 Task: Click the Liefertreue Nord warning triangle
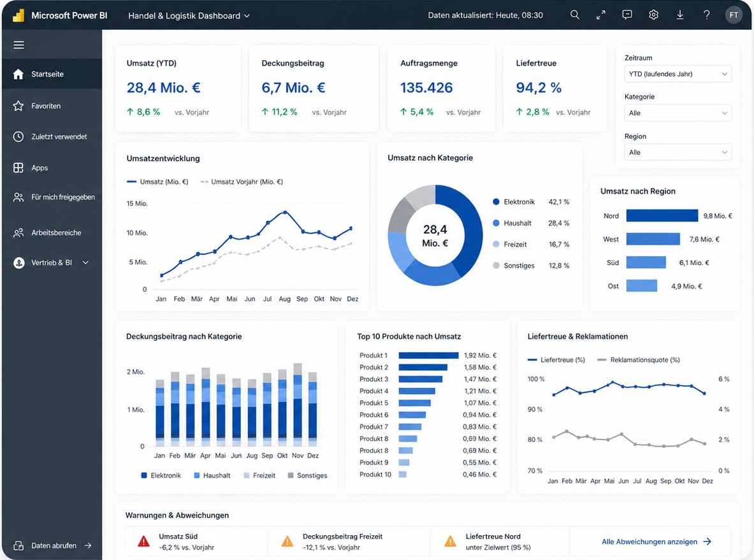pos(450,542)
